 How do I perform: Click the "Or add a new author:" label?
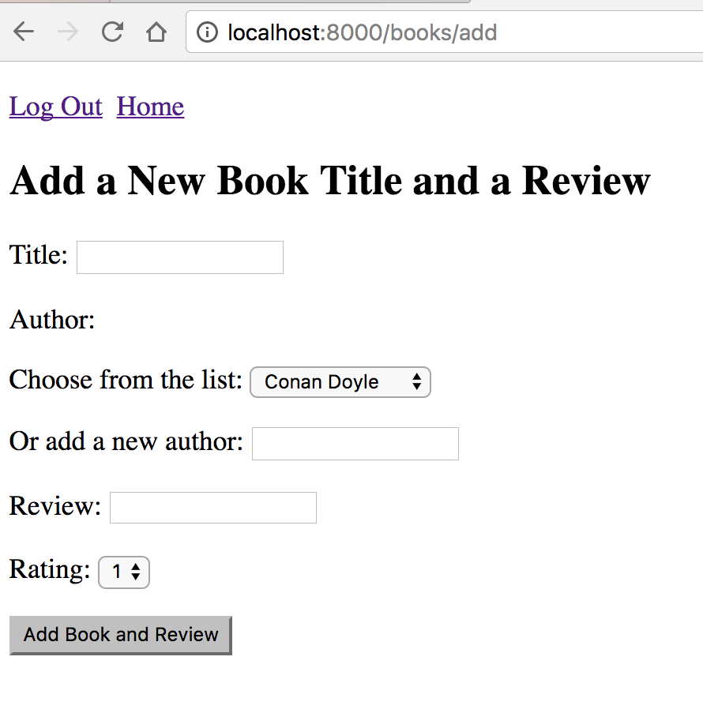126,442
